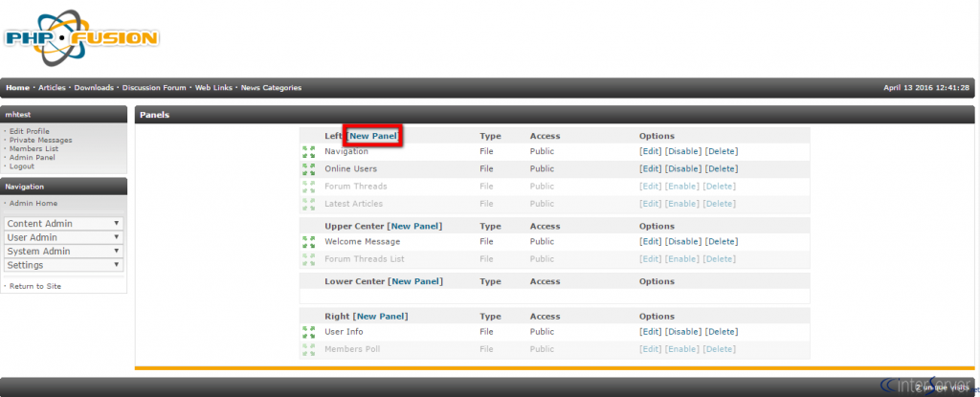Expand the User Admin dropdown
980x397 pixels.
64,237
